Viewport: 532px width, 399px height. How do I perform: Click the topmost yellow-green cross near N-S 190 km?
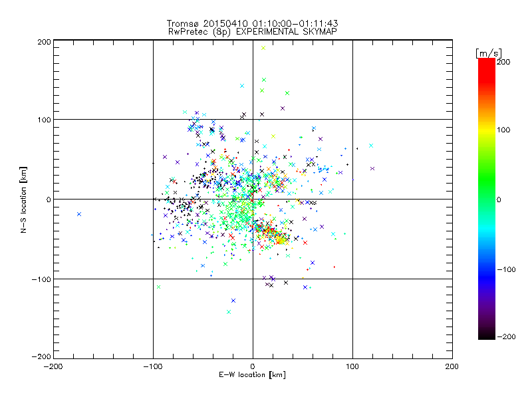263,48
